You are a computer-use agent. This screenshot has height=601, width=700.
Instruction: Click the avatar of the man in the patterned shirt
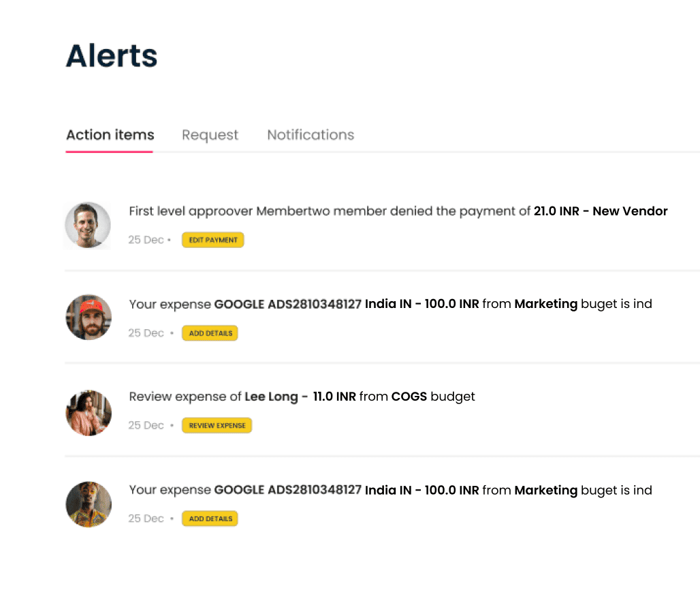pos(88,504)
